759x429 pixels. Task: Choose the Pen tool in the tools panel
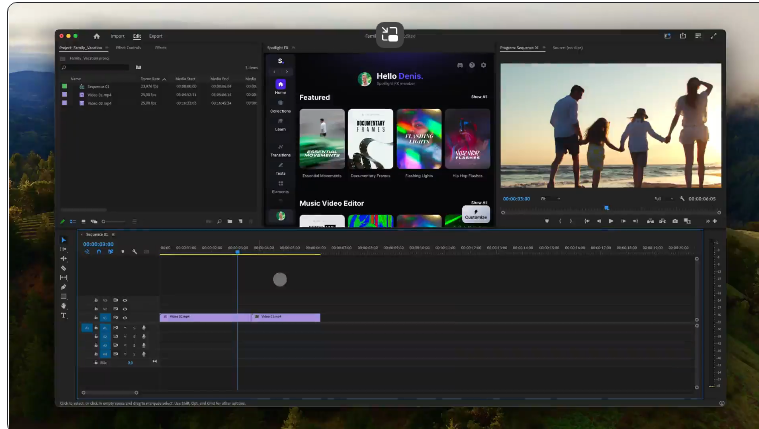[64, 287]
